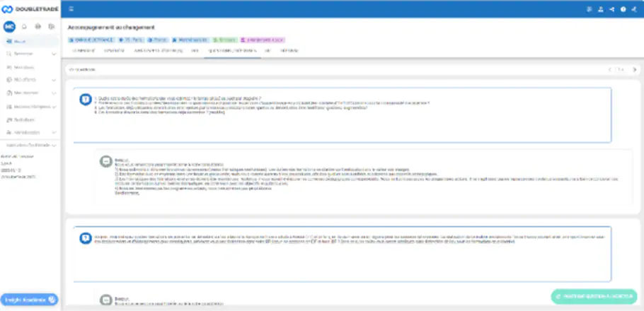Expand the Recherche sidebar menu
Screen dimensions: 644x311
point(54,54)
